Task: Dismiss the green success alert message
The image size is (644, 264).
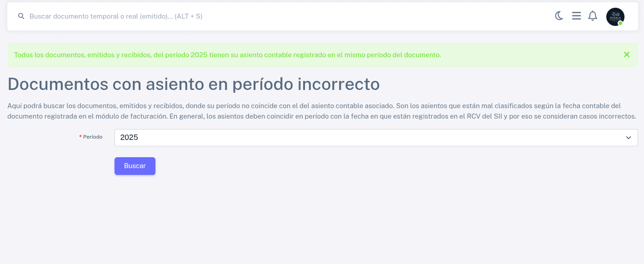Action: coord(627,55)
